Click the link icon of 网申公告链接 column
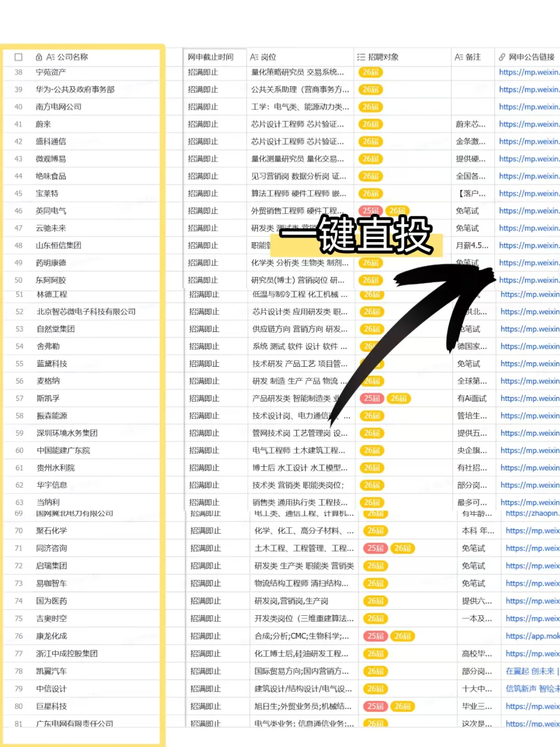The height and width of the screenshot is (747, 560). pyautogui.click(x=502, y=57)
